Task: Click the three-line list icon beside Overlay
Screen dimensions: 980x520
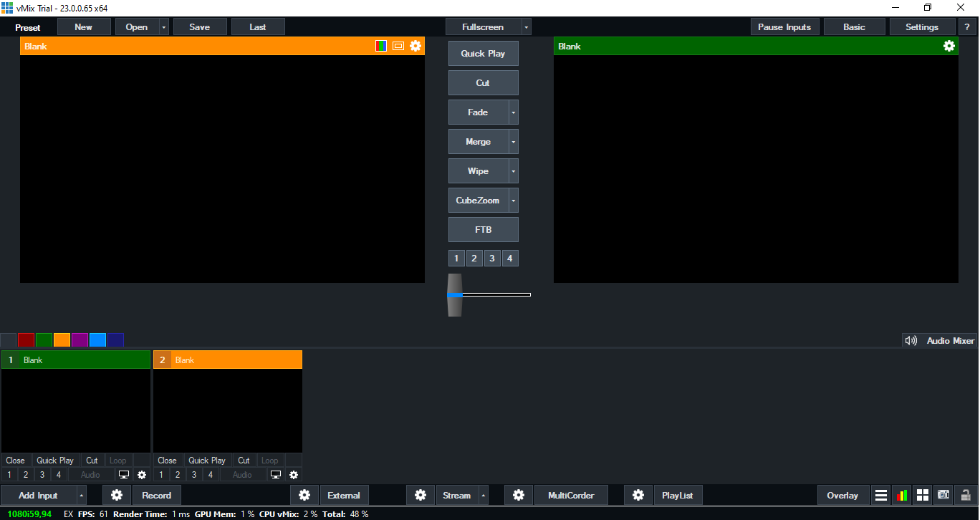Action: point(881,495)
